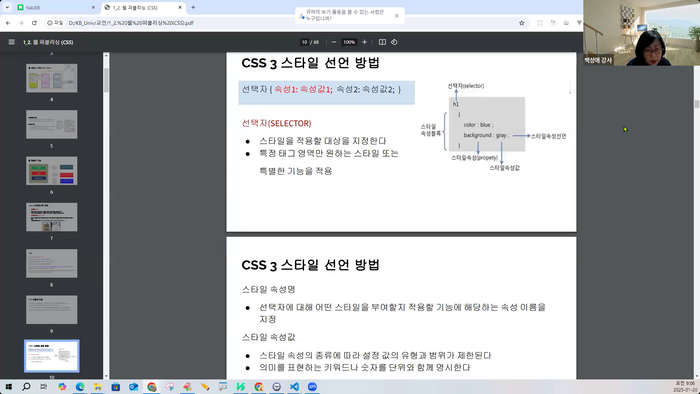Go back in browser history
The height and width of the screenshot is (394, 700).
click(8, 23)
